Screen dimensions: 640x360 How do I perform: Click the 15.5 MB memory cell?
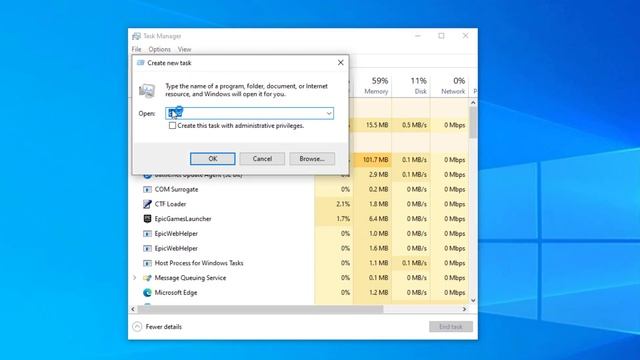tap(372, 125)
